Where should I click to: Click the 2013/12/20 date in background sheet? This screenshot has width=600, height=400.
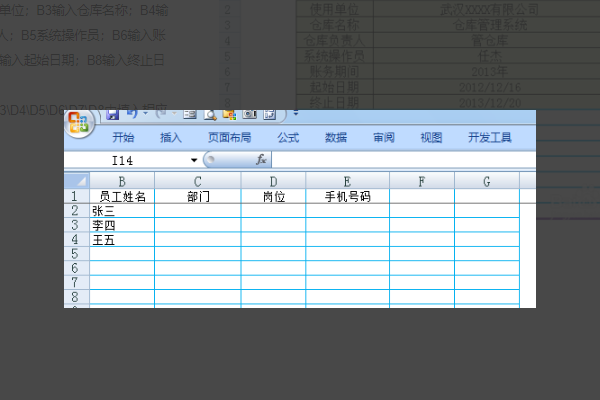pyautogui.click(x=490, y=103)
